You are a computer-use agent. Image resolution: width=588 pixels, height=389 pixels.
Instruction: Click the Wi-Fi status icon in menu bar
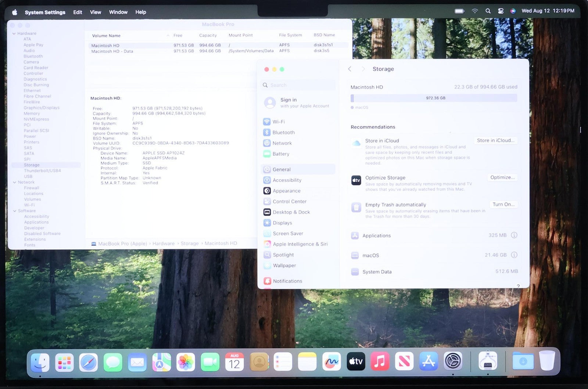[475, 11]
